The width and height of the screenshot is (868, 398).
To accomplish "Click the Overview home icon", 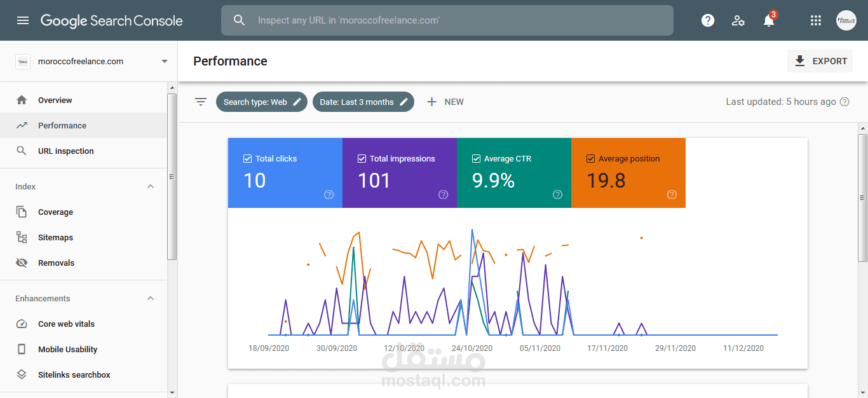I will pyautogui.click(x=22, y=100).
